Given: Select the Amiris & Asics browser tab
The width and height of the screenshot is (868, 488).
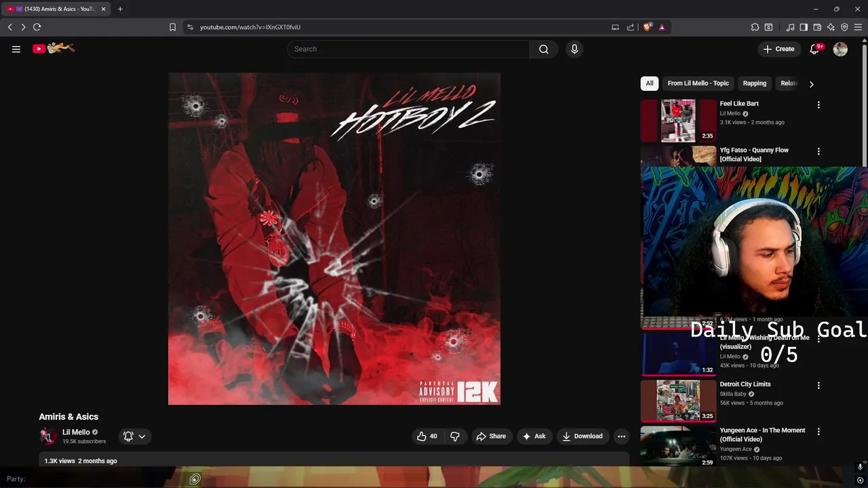Looking at the screenshot, I should point(56,9).
